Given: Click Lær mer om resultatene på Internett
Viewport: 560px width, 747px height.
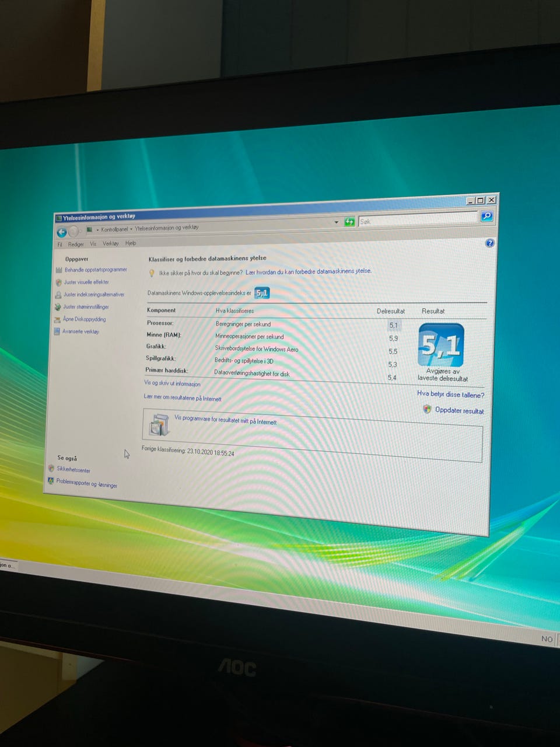Looking at the screenshot, I should click(183, 397).
